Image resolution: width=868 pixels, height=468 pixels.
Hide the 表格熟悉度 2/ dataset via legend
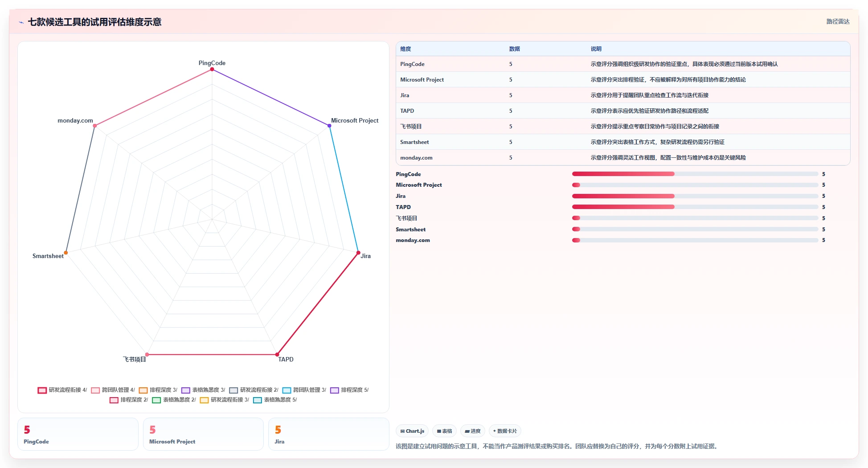[174, 400]
